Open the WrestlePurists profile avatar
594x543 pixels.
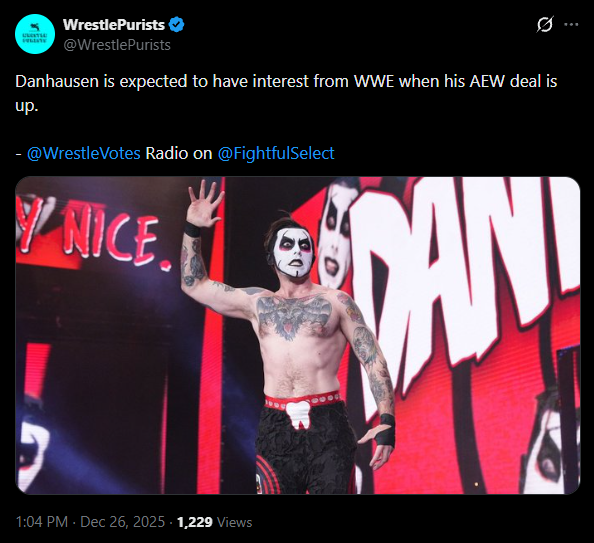[35, 34]
